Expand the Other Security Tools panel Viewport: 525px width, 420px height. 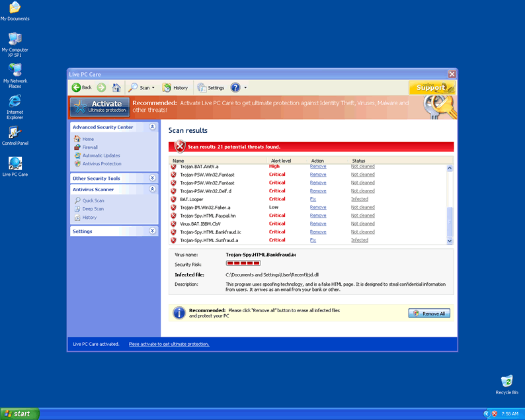coord(153,178)
